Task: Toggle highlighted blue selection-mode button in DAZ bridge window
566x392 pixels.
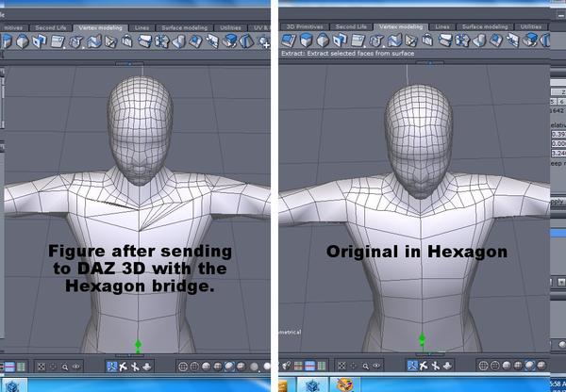Action: 111,367
